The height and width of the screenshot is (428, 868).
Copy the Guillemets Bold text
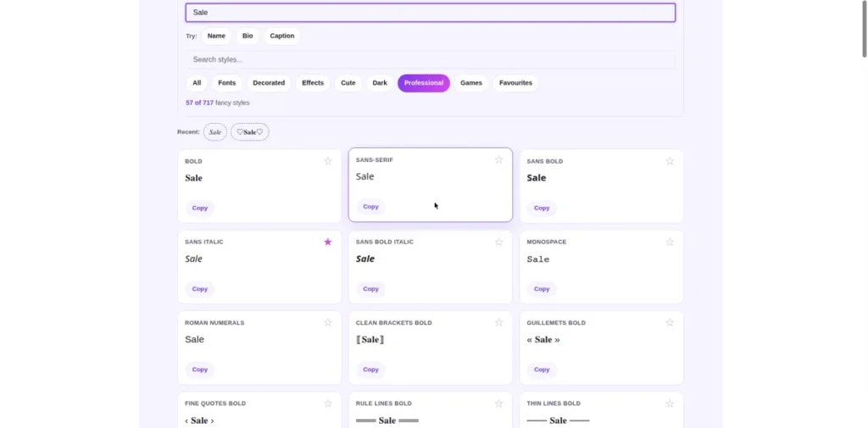pyautogui.click(x=542, y=370)
